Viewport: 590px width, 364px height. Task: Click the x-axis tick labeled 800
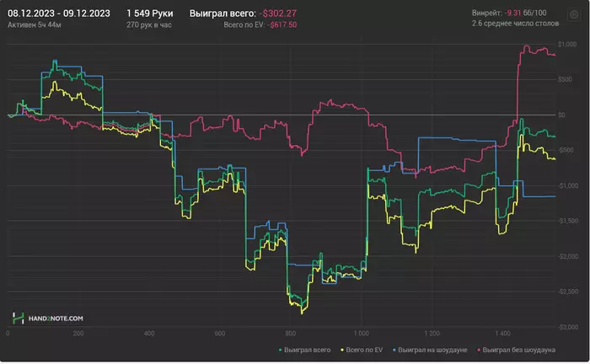[x=291, y=334]
